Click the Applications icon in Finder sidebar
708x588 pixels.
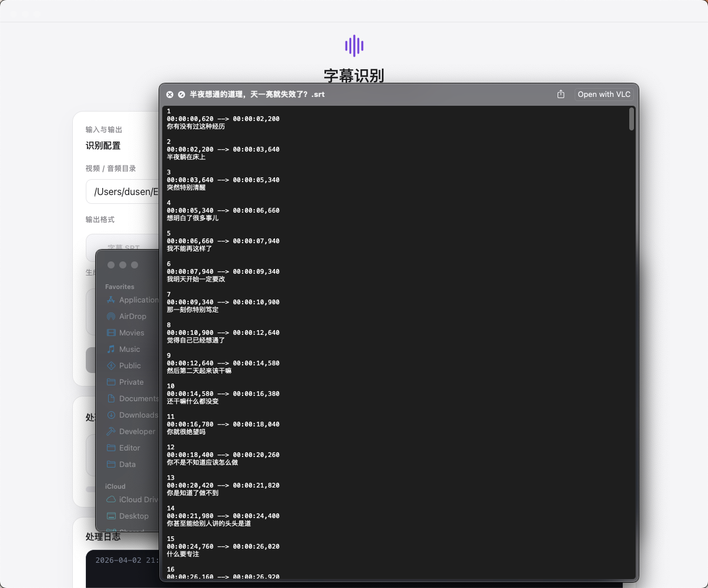(x=111, y=300)
